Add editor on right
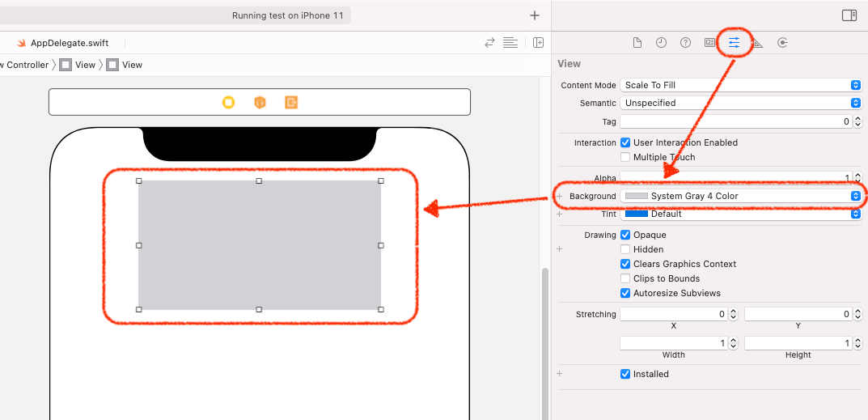Image resolution: width=868 pixels, height=420 pixels. tap(538, 43)
